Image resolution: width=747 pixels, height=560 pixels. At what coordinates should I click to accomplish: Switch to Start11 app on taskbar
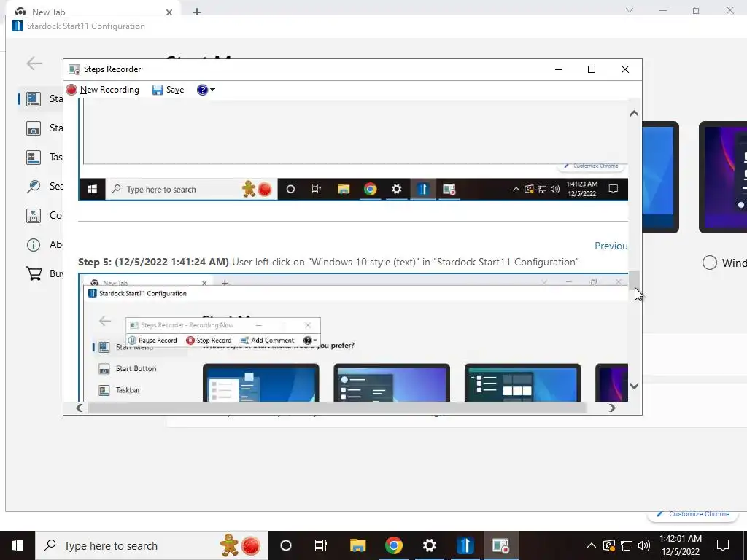tap(465, 545)
